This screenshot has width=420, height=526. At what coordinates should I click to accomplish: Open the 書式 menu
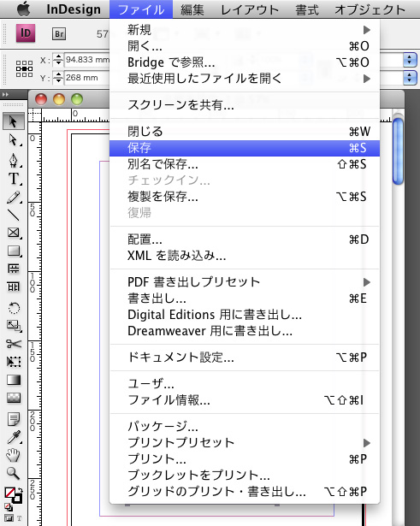point(306,9)
